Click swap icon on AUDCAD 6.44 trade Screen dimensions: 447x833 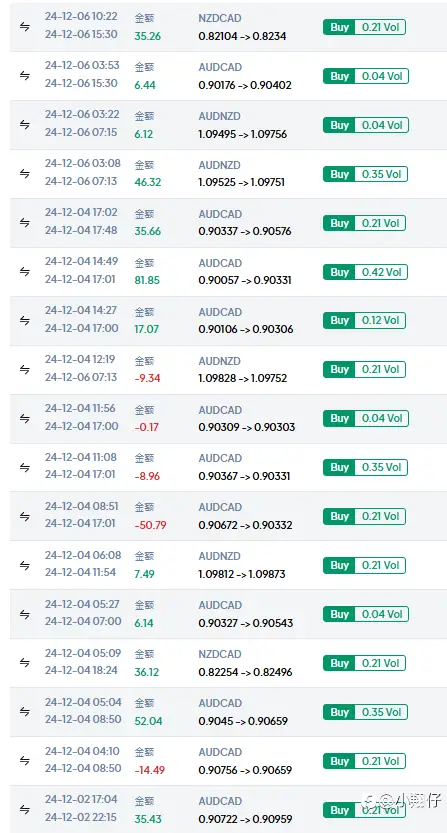point(24,76)
